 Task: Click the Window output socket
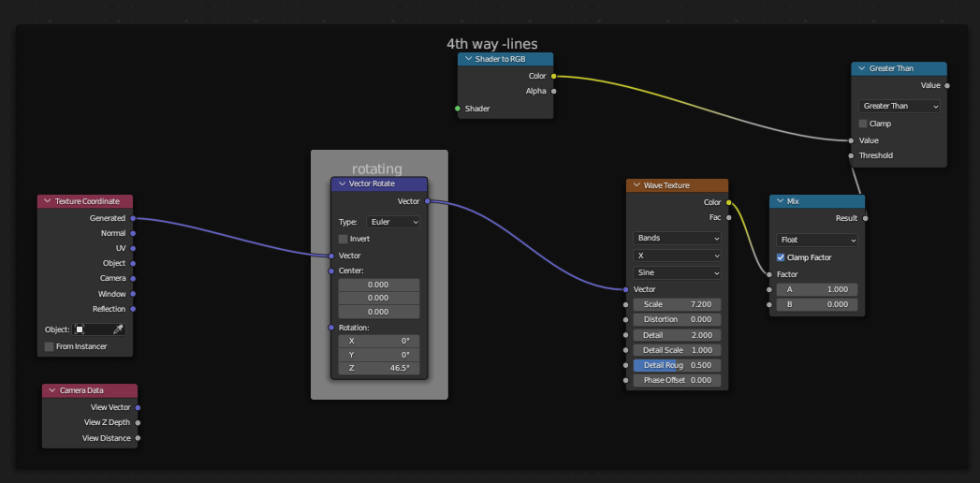133,294
